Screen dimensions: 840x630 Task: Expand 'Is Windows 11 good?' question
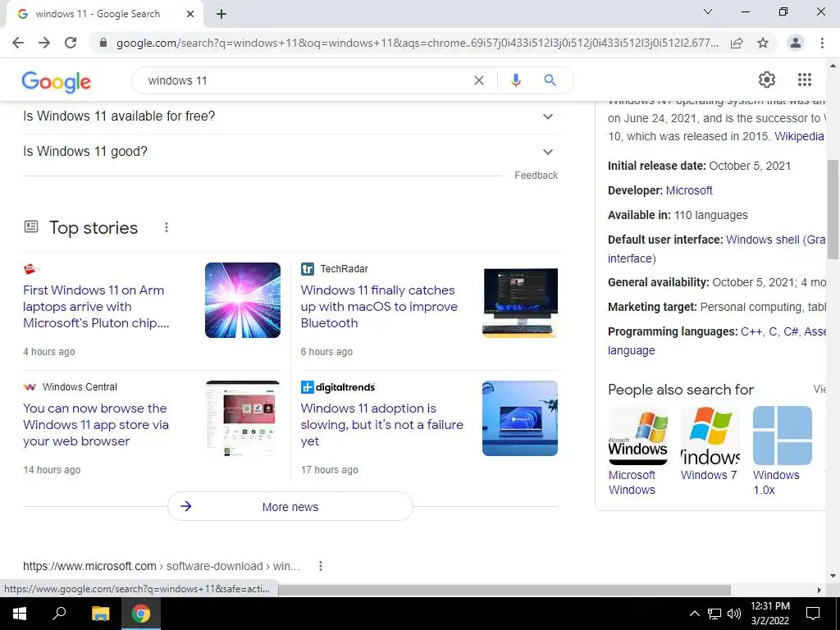coord(290,152)
